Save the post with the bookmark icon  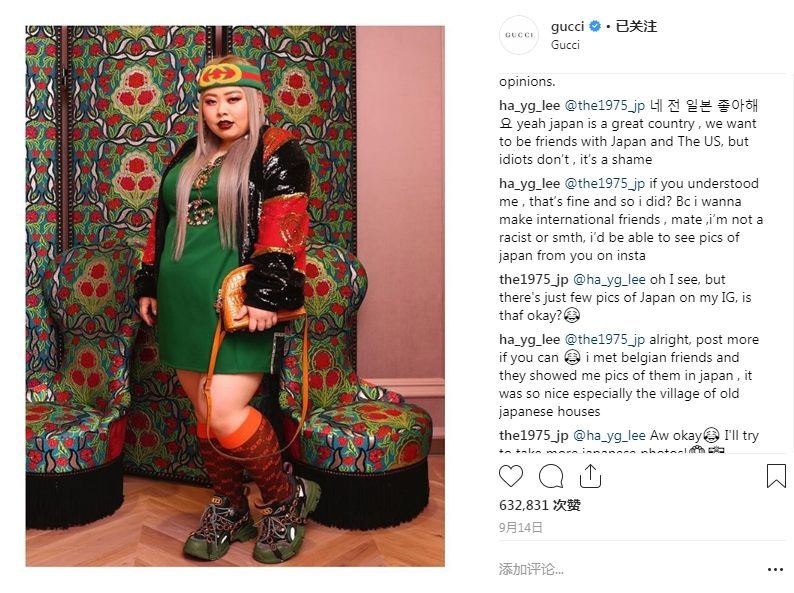click(776, 476)
